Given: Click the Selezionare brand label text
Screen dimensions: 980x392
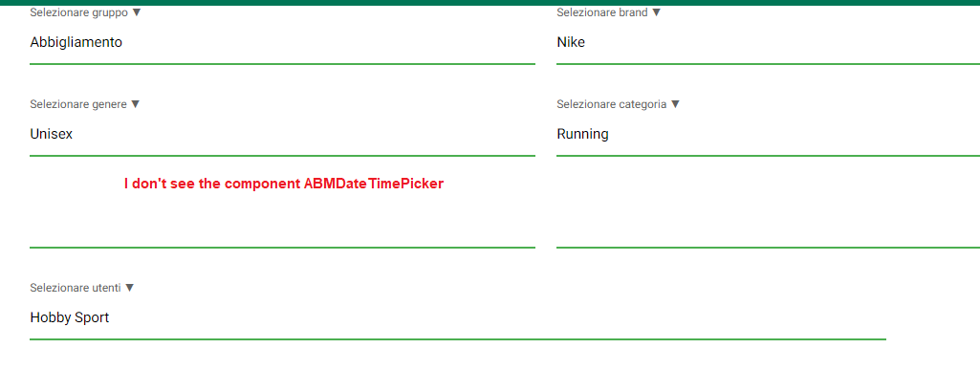Looking at the screenshot, I should click(602, 13).
